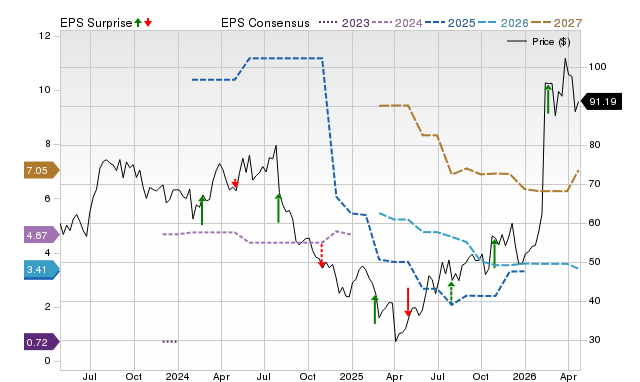This screenshot has height=382, width=640.
Task: Click the red surprise arrow after Apr 2025
Action: tap(408, 302)
